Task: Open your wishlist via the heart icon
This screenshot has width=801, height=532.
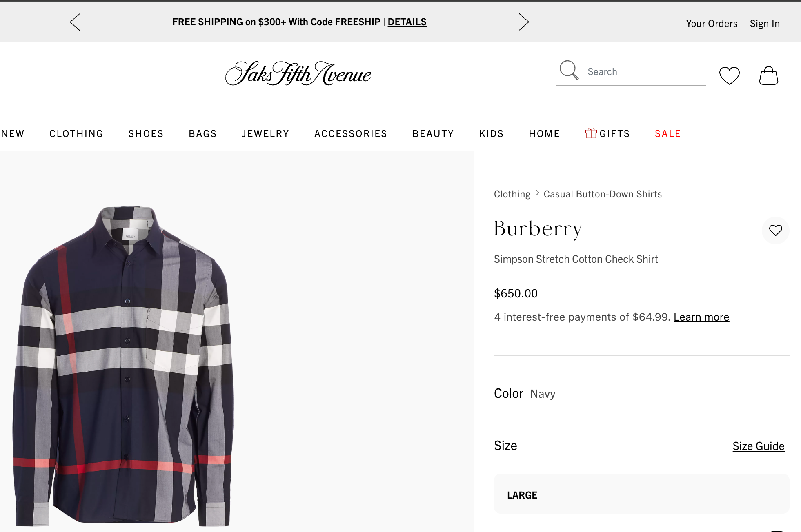Action: click(729, 75)
